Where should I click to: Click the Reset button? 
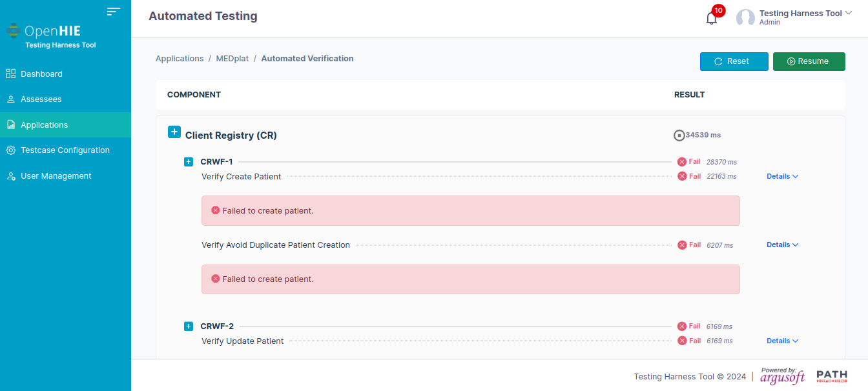pyautogui.click(x=734, y=61)
